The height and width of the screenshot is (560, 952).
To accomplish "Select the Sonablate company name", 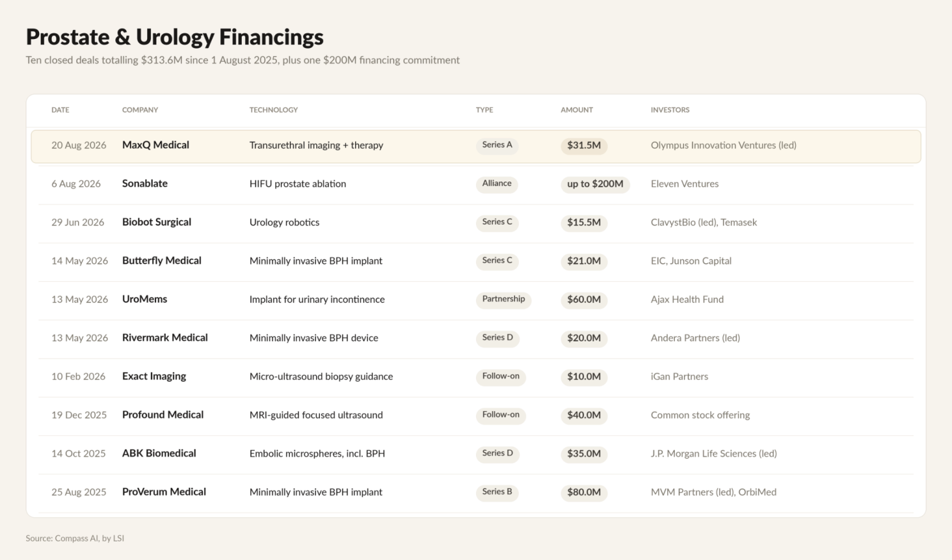I will [x=145, y=183].
